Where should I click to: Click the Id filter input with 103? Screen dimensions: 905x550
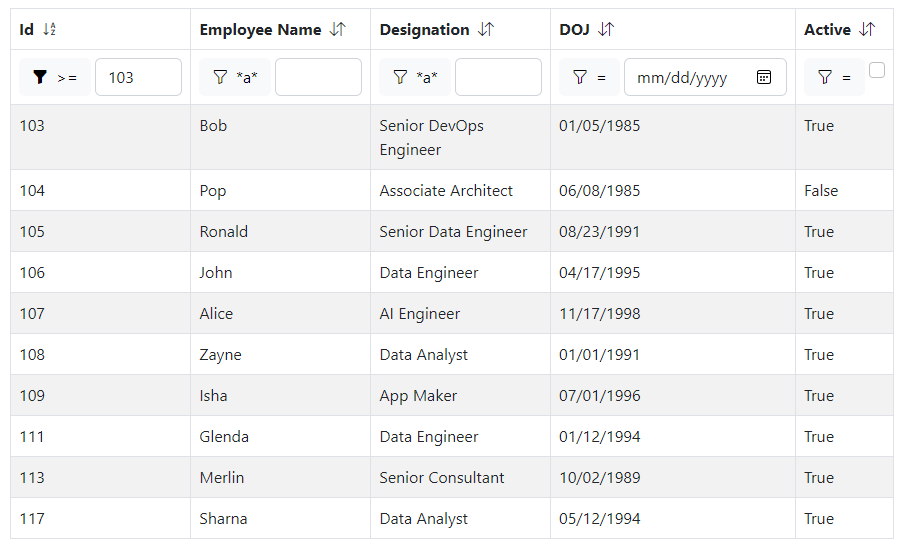[138, 77]
